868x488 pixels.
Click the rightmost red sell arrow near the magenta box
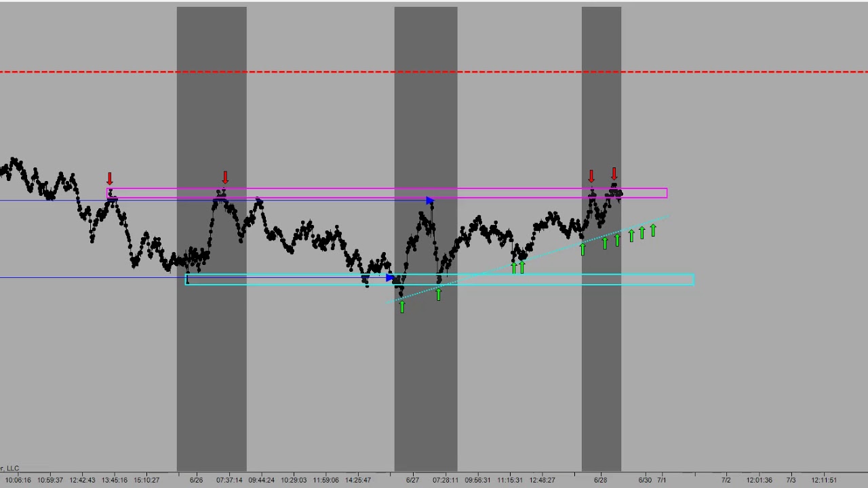(614, 174)
